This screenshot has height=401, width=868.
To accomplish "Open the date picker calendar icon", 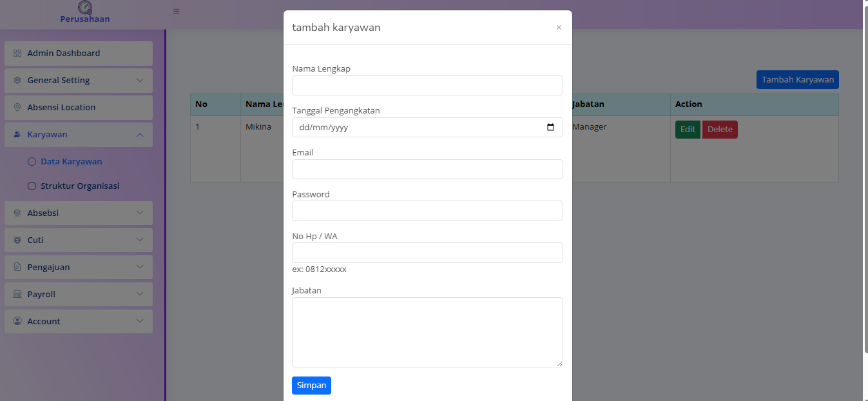I will 550,128.
